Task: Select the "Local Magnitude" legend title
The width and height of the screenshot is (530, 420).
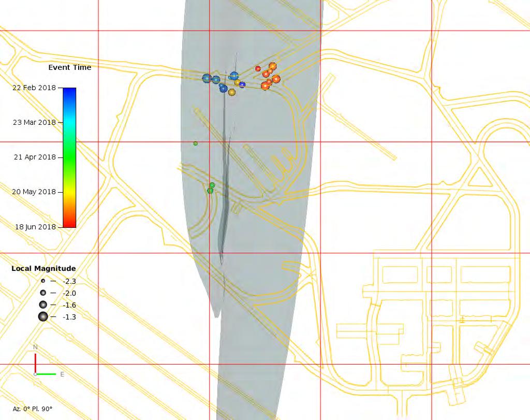Action: click(x=43, y=268)
